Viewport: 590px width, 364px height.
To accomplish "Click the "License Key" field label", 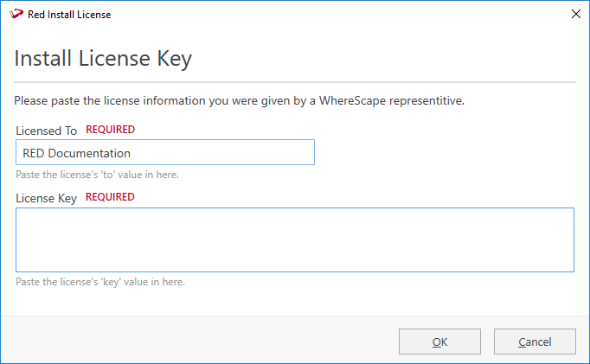I will [46, 198].
